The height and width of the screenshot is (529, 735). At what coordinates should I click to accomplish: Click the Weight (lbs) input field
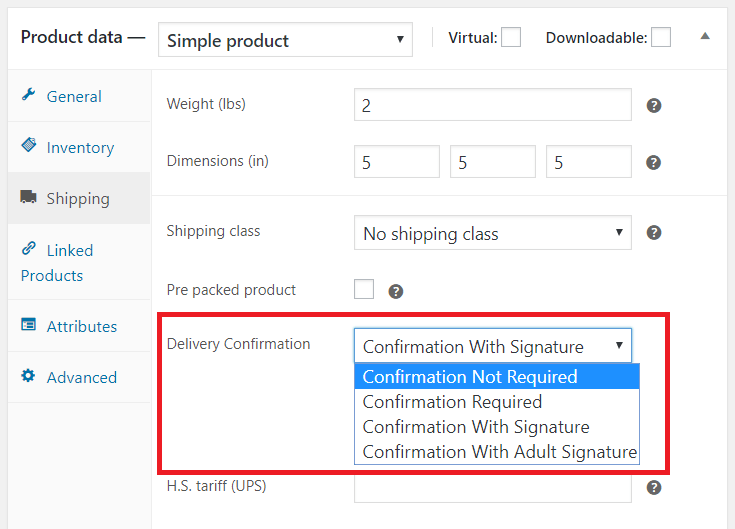click(x=492, y=105)
